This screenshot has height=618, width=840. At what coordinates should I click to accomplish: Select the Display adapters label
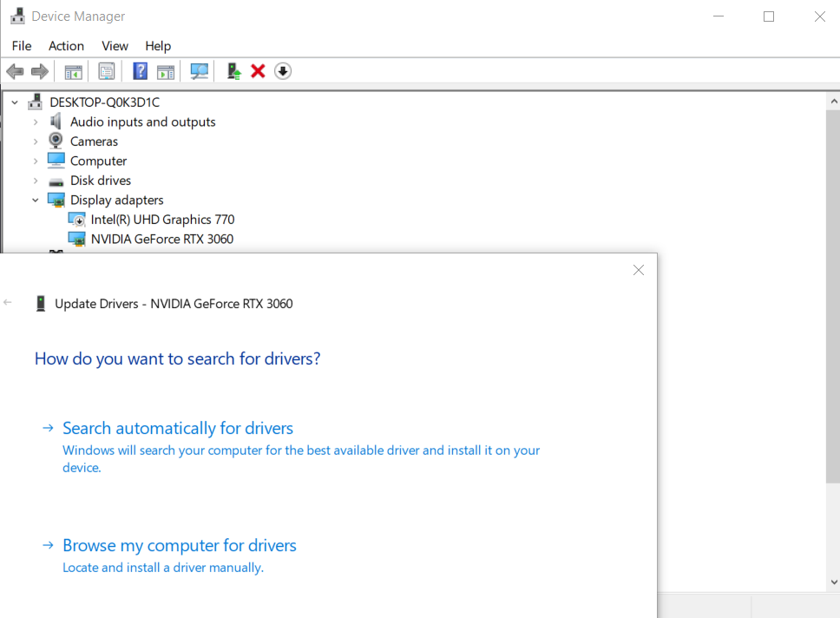pos(117,200)
